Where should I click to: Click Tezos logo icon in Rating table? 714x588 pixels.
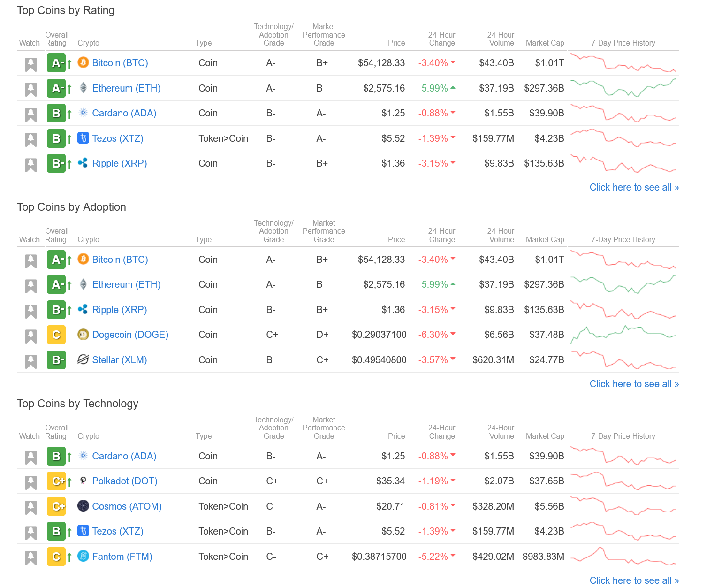click(x=83, y=138)
